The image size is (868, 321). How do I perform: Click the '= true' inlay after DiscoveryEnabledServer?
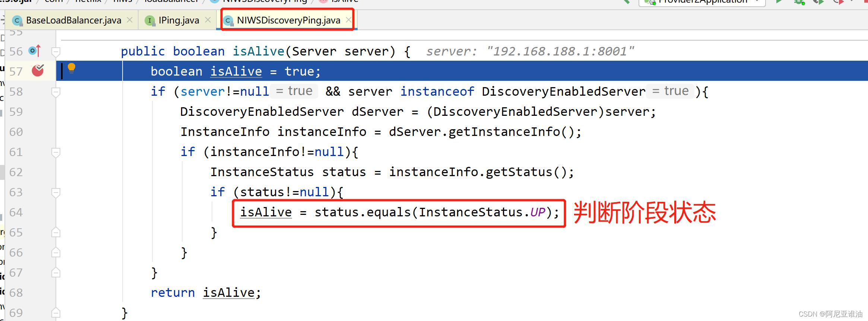tap(671, 91)
